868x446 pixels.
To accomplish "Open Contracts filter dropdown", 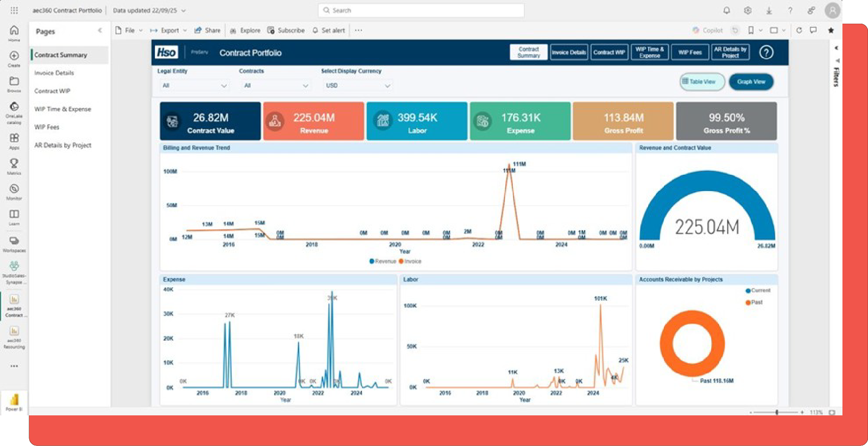I will point(276,85).
